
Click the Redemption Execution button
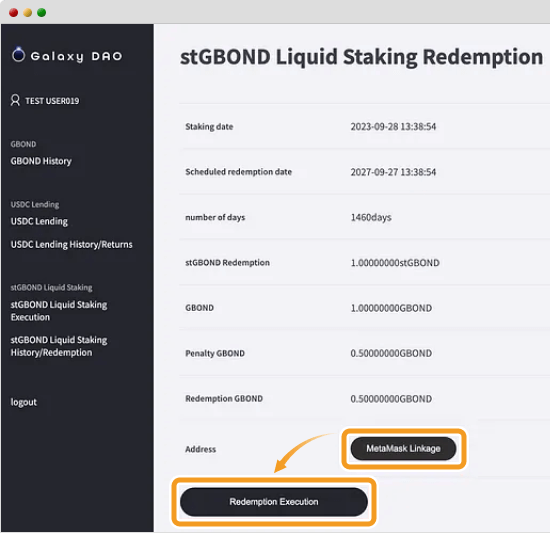point(274,502)
